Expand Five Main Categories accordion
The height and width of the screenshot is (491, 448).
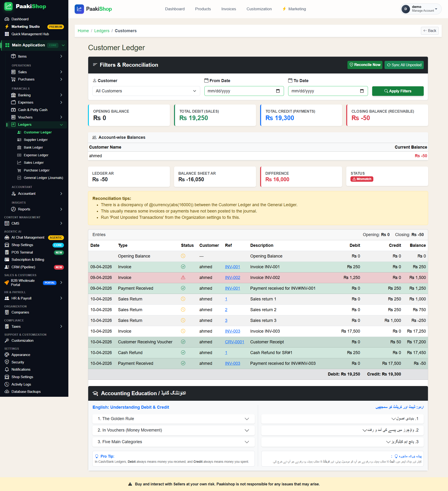(173, 442)
